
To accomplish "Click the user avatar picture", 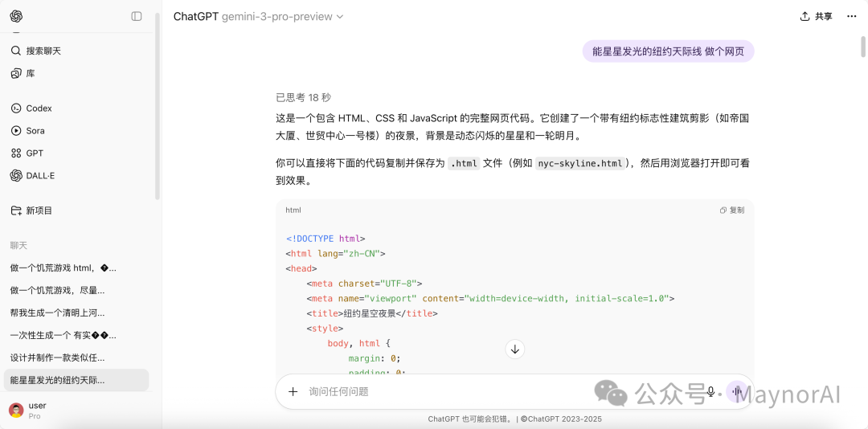I will 16,411.
